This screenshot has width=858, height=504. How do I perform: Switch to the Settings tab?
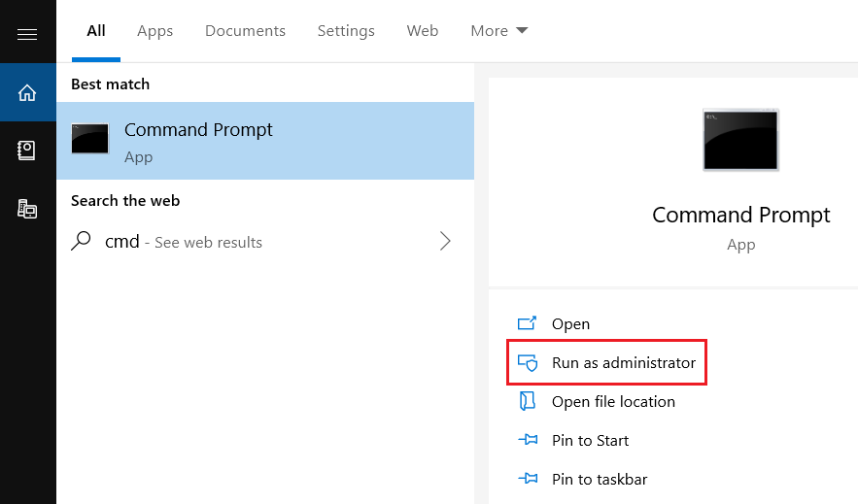point(346,31)
